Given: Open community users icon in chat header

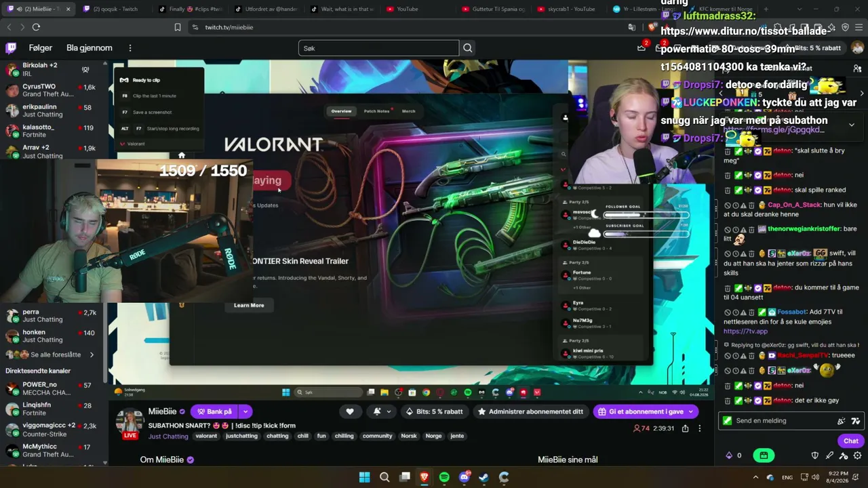Looking at the screenshot, I should [x=857, y=68].
